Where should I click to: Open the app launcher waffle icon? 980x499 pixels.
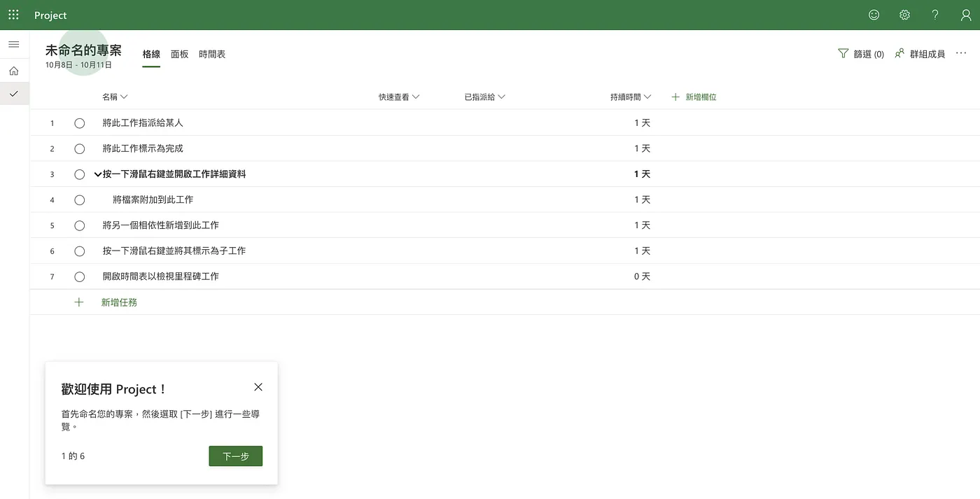click(13, 15)
